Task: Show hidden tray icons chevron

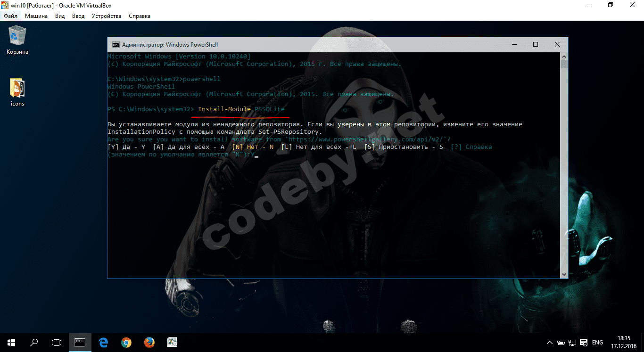Action: (550, 343)
